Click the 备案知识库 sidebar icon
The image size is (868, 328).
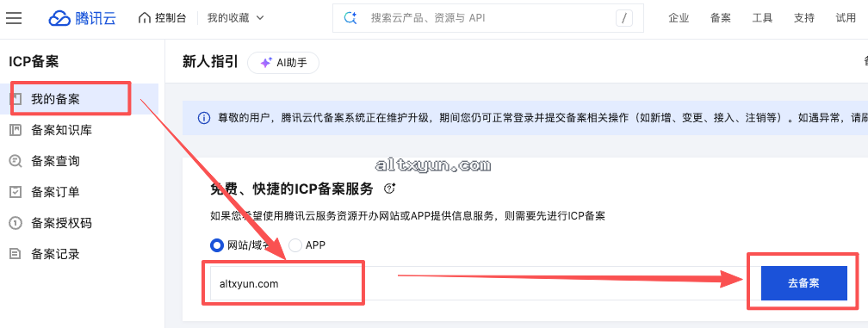pos(15,131)
